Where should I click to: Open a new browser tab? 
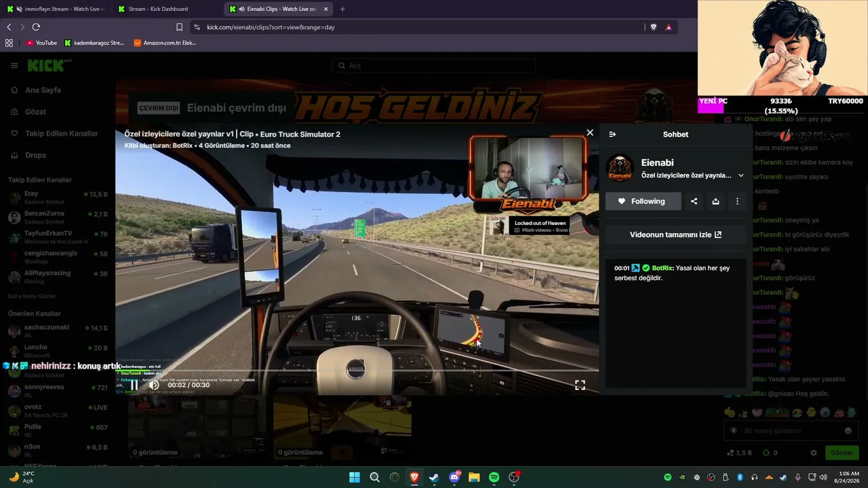[342, 9]
